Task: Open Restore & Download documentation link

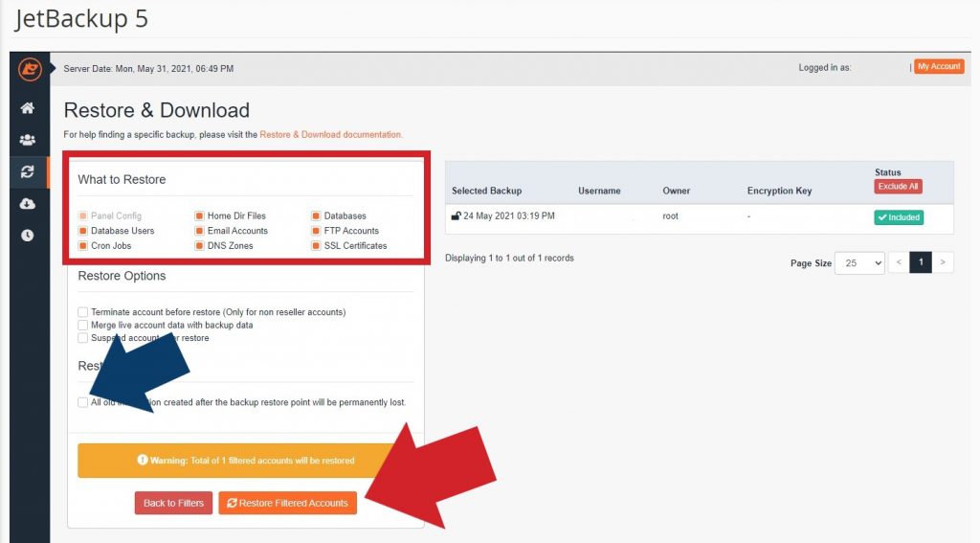Action: [330, 134]
